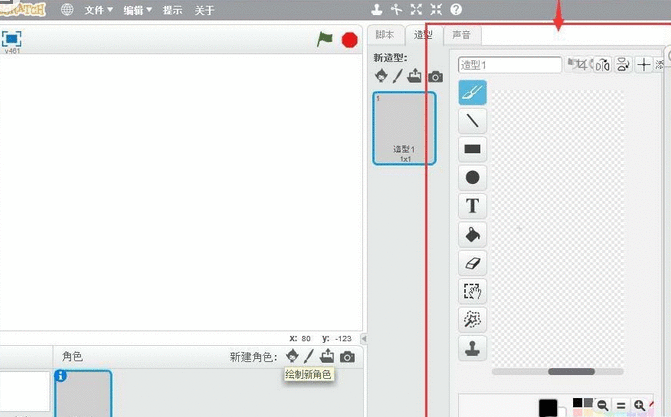This screenshot has height=417, width=671.
Task: Toggle sprite info with the blue i icon
Action: 61,376
